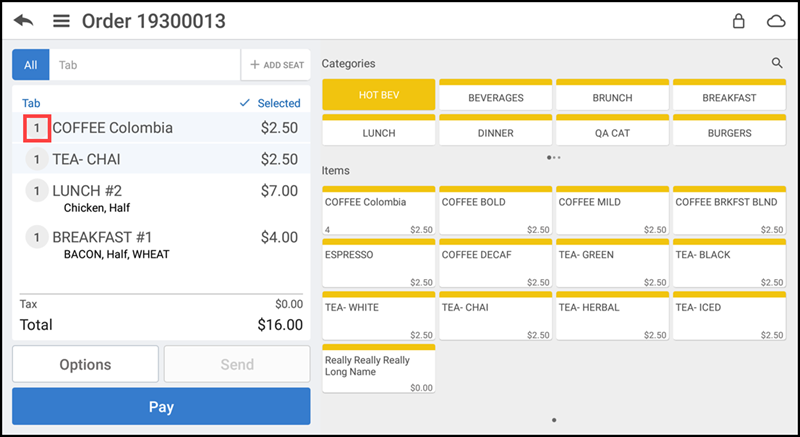The image size is (800, 437).
Task: Tap the cloud sync icon
Action: 776,21
